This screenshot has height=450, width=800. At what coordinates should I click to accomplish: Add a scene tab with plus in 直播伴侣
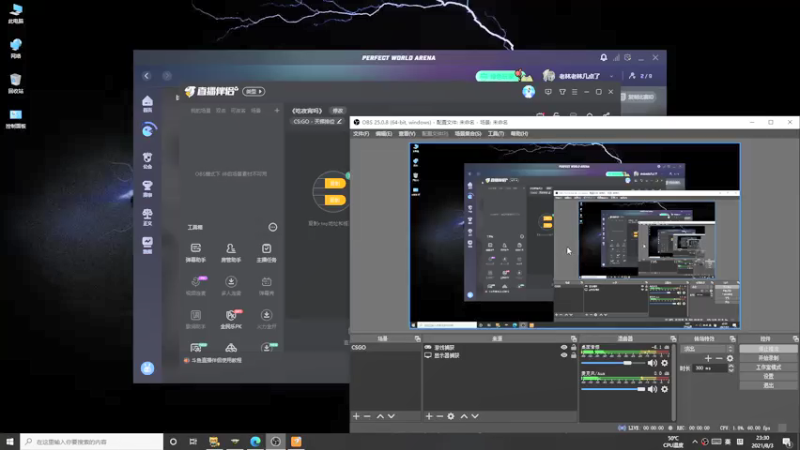click(277, 110)
